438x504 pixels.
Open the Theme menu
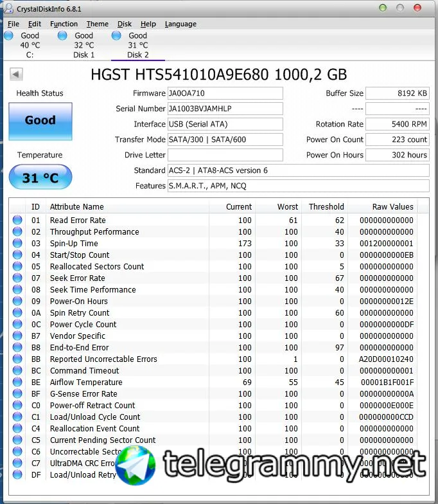(x=98, y=24)
